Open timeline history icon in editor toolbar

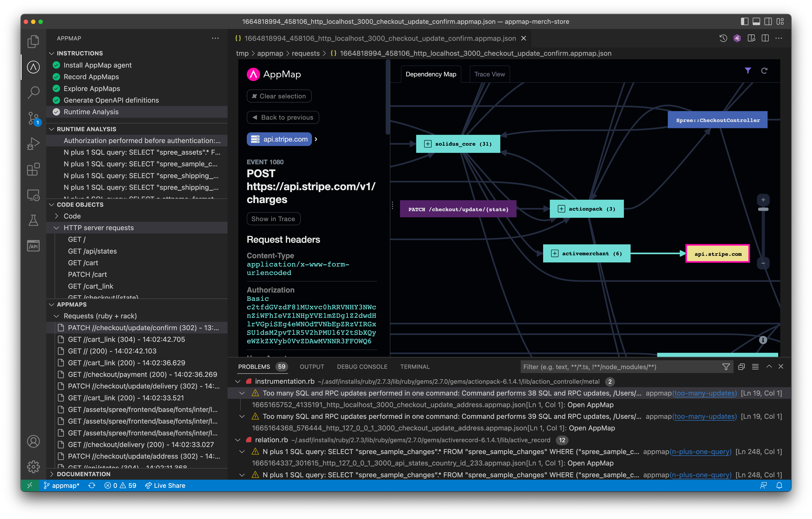click(723, 38)
